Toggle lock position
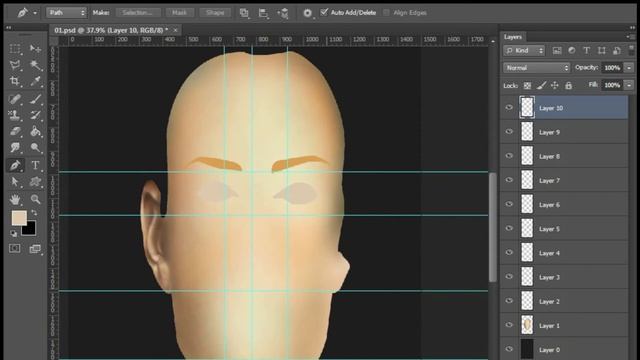 click(x=555, y=85)
